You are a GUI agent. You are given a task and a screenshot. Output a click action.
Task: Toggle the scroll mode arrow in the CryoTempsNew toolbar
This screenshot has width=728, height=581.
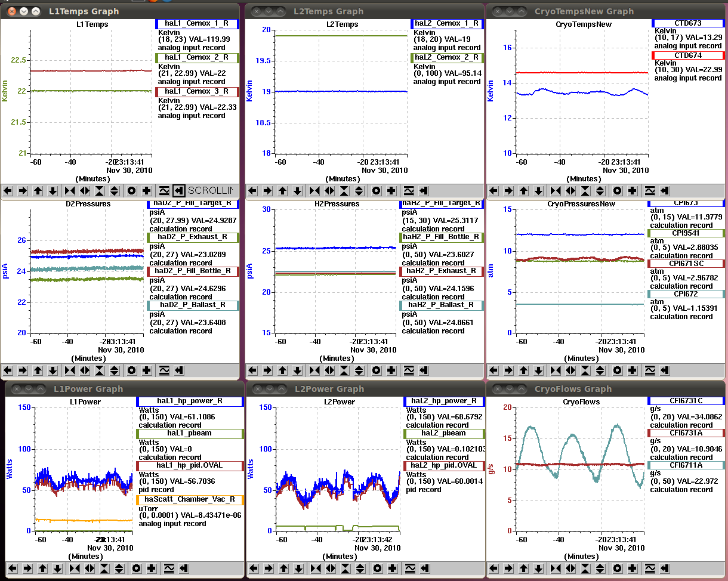tap(664, 191)
